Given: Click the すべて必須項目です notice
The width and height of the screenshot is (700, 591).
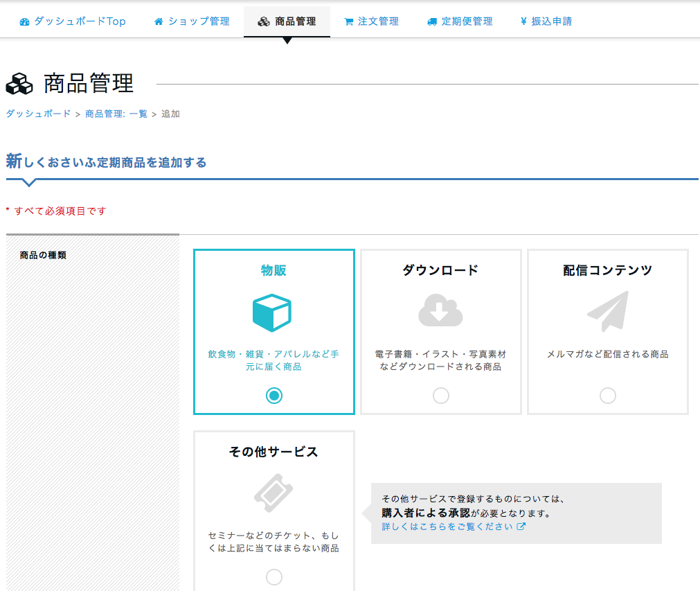Looking at the screenshot, I should point(56,211).
